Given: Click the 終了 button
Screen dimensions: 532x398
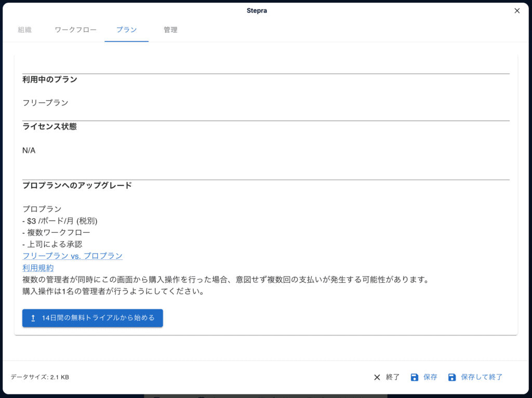Looking at the screenshot, I should 387,377.
